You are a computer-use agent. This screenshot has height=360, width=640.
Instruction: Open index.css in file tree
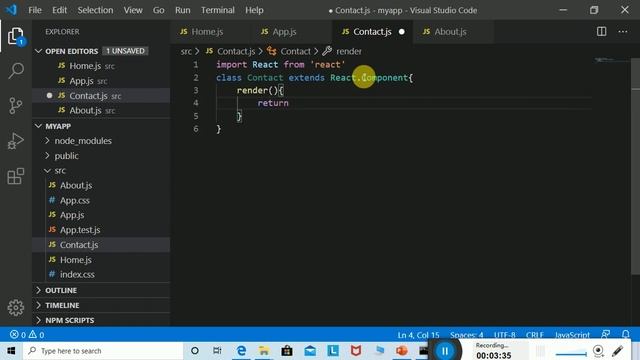[x=77, y=275]
